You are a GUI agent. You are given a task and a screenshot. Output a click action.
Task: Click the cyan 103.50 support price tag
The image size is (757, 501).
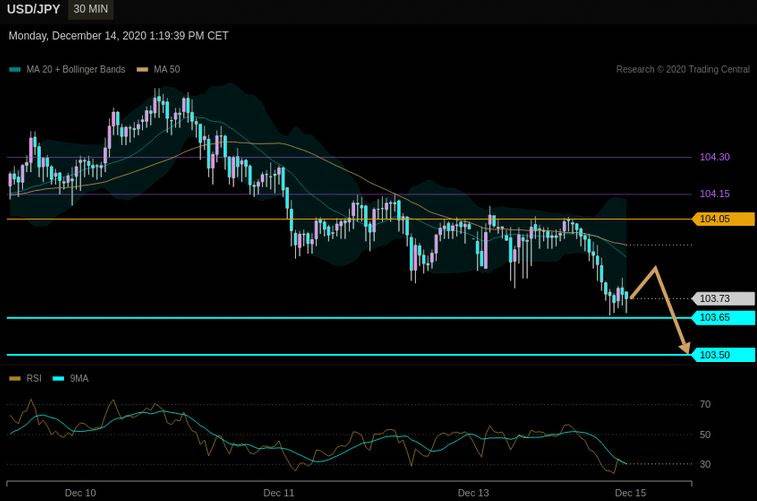pyautogui.click(x=723, y=355)
